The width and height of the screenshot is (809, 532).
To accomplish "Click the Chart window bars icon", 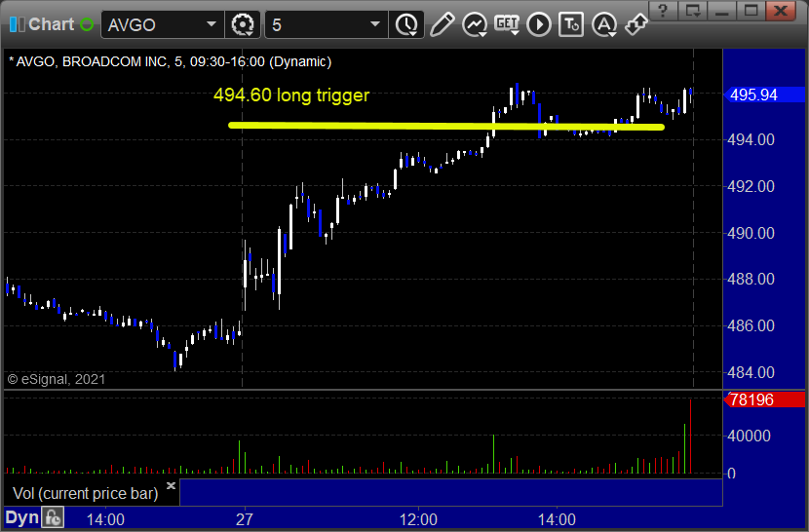I will coord(17,24).
